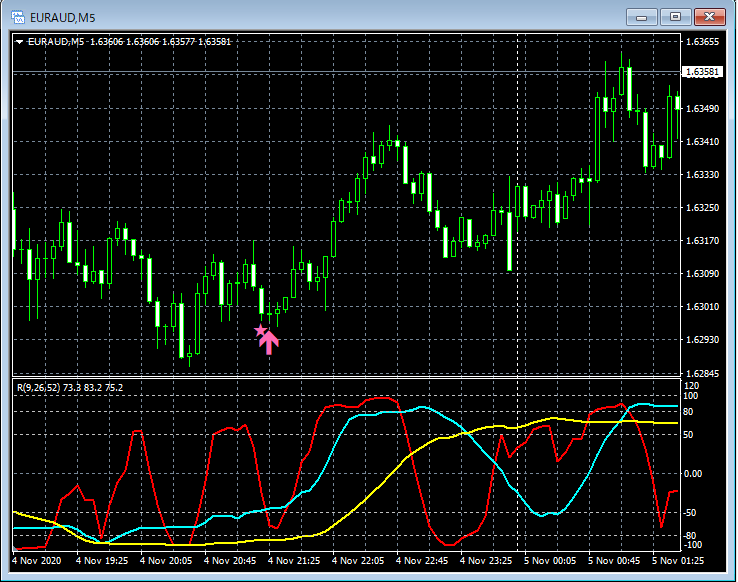Viewport: 738px width, 582px height.
Task: Click the indicator scale value -80
Action: click(690, 536)
